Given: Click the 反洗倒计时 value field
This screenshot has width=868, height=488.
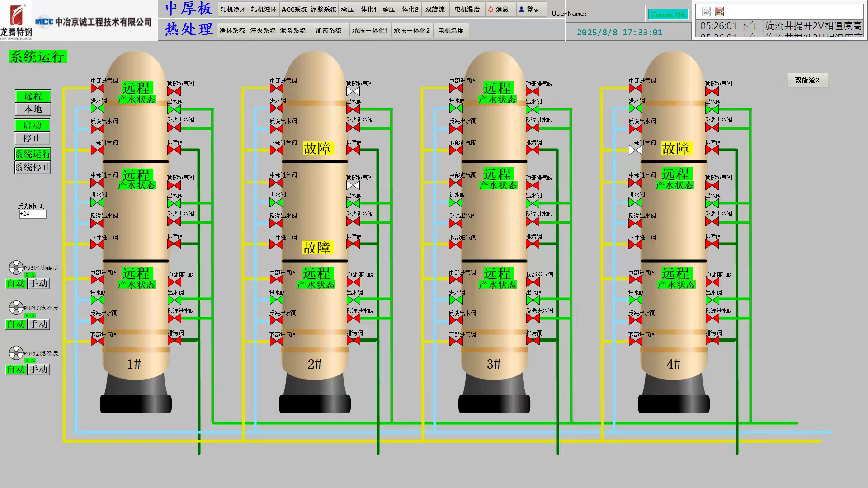Looking at the screenshot, I should (x=33, y=214).
